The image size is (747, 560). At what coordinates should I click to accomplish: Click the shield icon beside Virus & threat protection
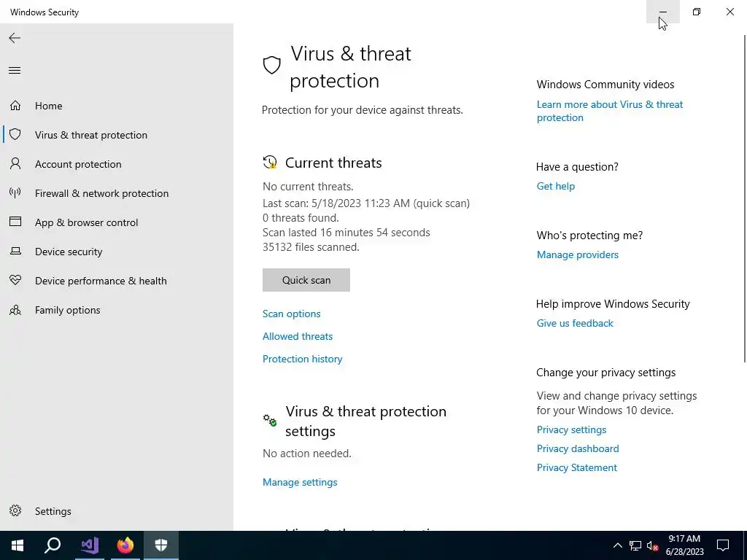pyautogui.click(x=15, y=134)
